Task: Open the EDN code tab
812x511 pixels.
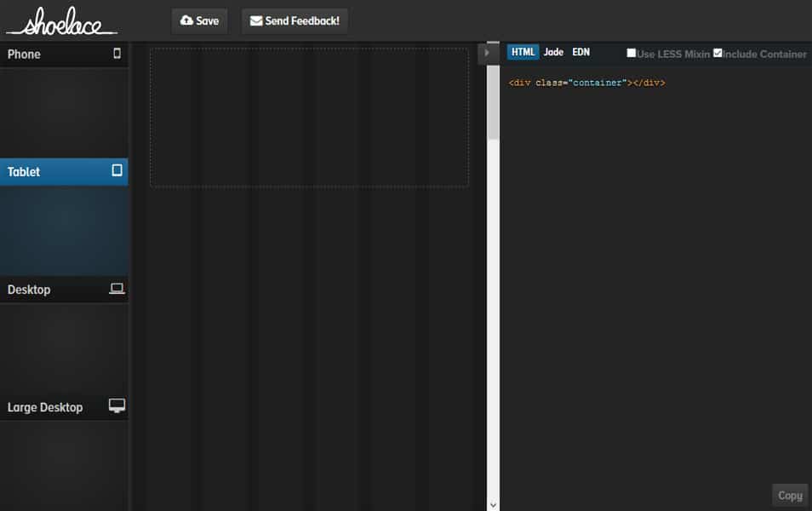Action: coord(580,51)
